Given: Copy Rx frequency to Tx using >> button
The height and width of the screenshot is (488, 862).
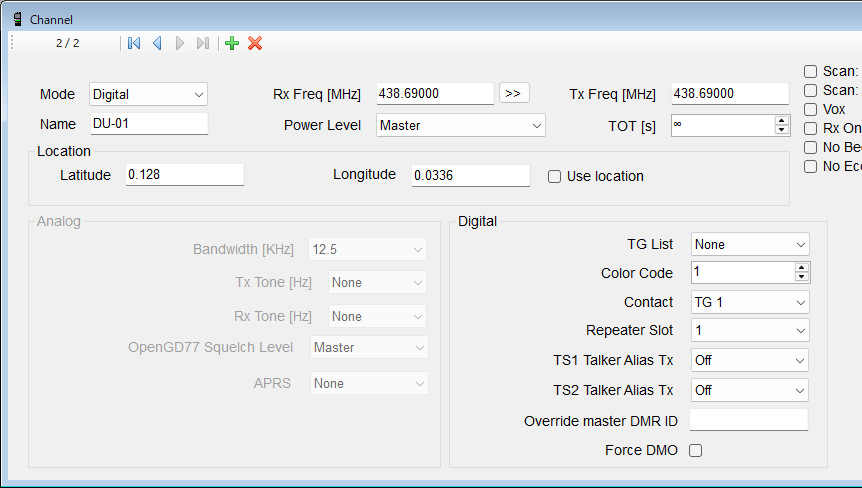Looking at the screenshot, I should pos(513,93).
